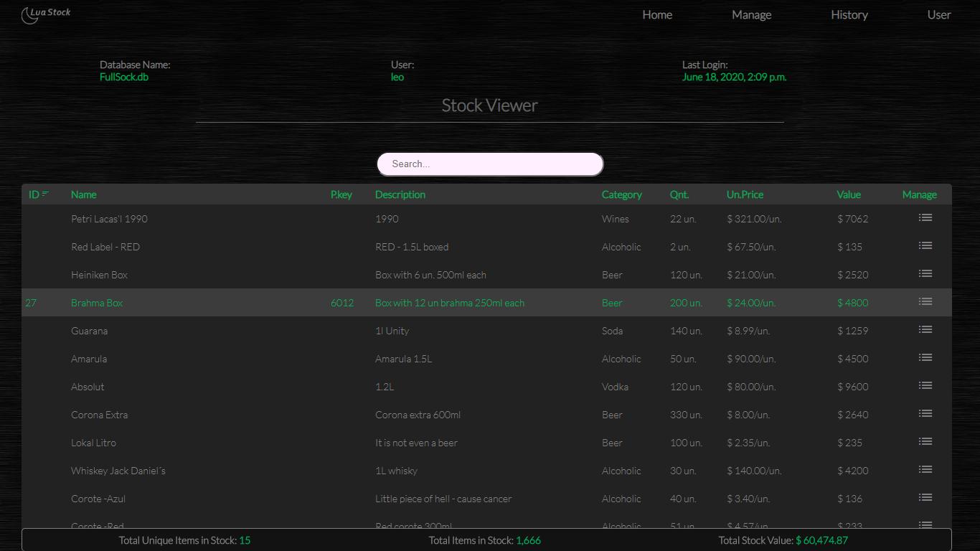This screenshot has width=980, height=551.
Task: Click the manage icon for Absolut
Action: [925, 386]
